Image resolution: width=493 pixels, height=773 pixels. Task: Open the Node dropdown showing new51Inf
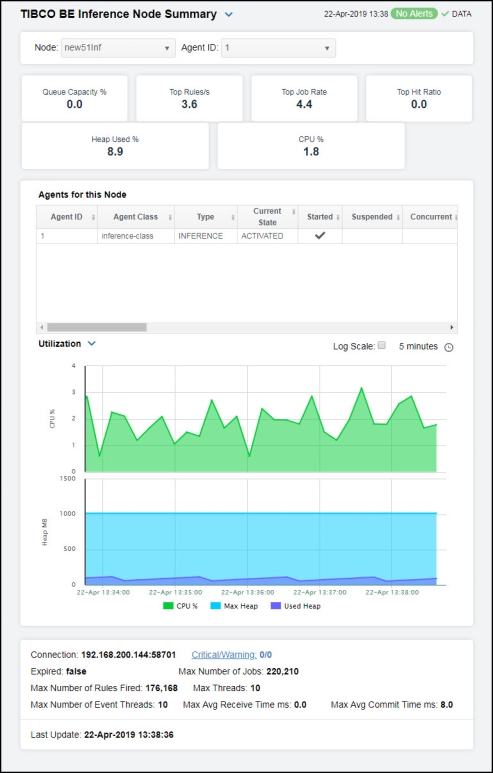coord(118,48)
